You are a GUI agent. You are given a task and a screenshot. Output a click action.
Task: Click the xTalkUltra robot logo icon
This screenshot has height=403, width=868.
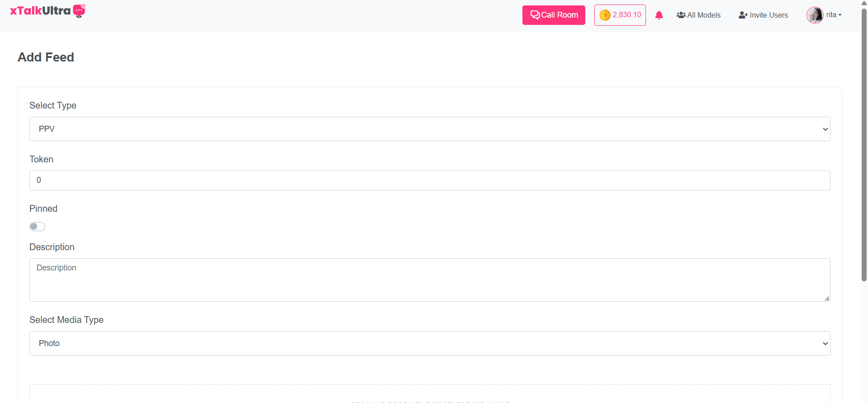coord(79,10)
